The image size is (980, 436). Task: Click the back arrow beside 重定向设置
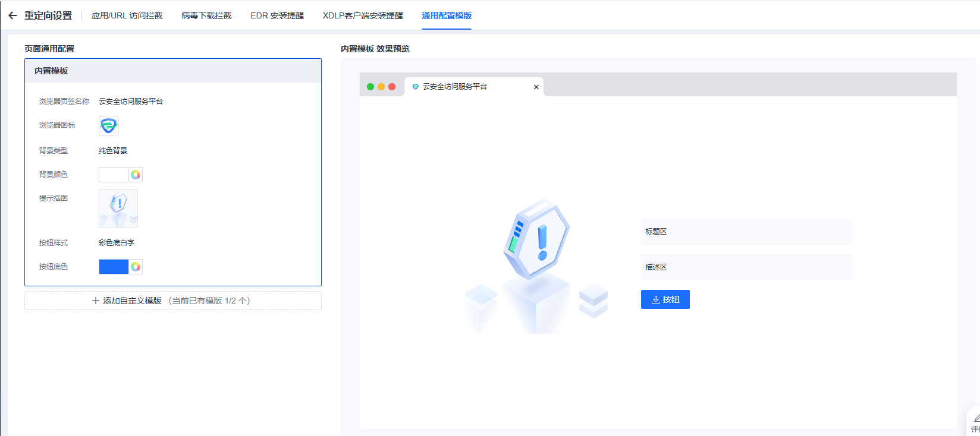(12, 15)
